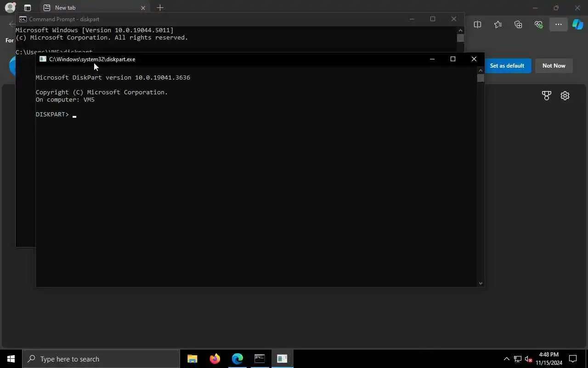The width and height of the screenshot is (588, 368).
Task: Open the Copilot icon in Edge
Action: [x=577, y=24]
